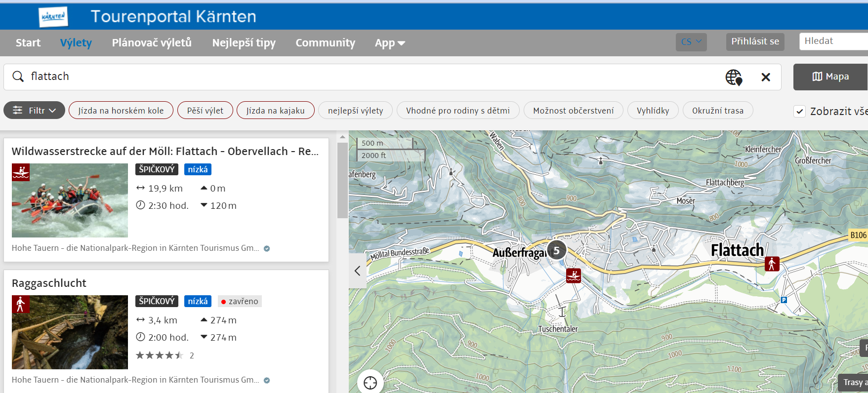Click the hiker icon on Raggaschlucht thumbnail
Viewport: 868px width, 393px height.
tap(21, 304)
